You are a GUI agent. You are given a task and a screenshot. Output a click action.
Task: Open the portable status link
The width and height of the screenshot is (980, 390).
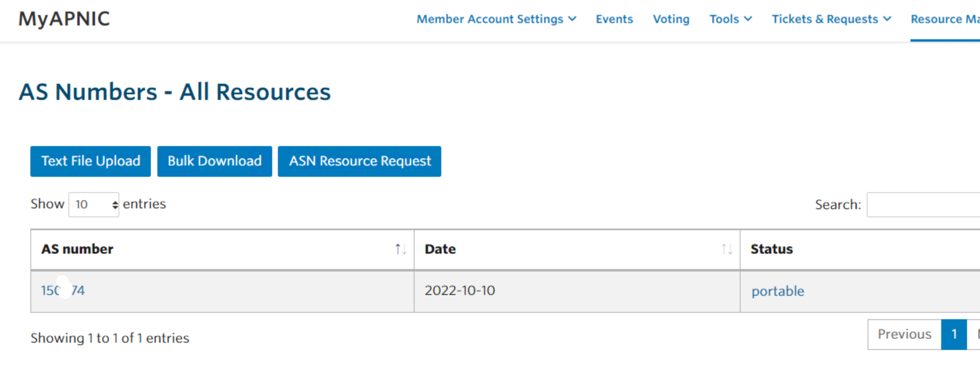[778, 291]
